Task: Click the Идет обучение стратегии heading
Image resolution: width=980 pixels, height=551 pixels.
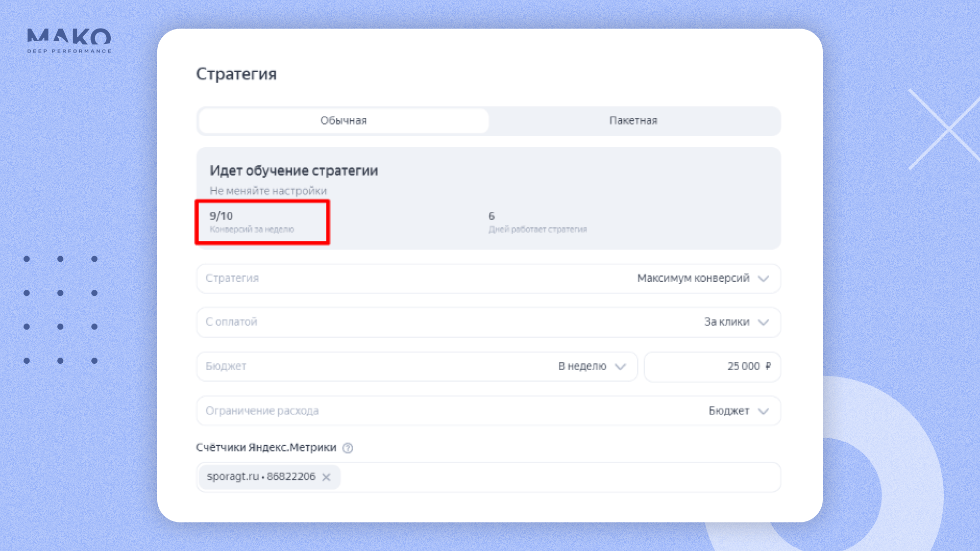Action: pyautogui.click(x=293, y=171)
